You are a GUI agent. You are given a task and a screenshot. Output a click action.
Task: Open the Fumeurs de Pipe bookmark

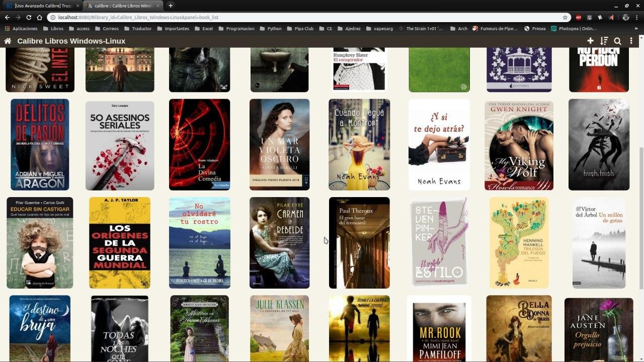(x=495, y=29)
